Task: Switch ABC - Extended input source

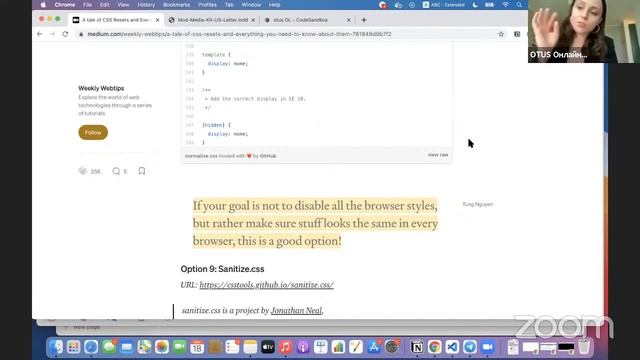Action: coord(444,5)
